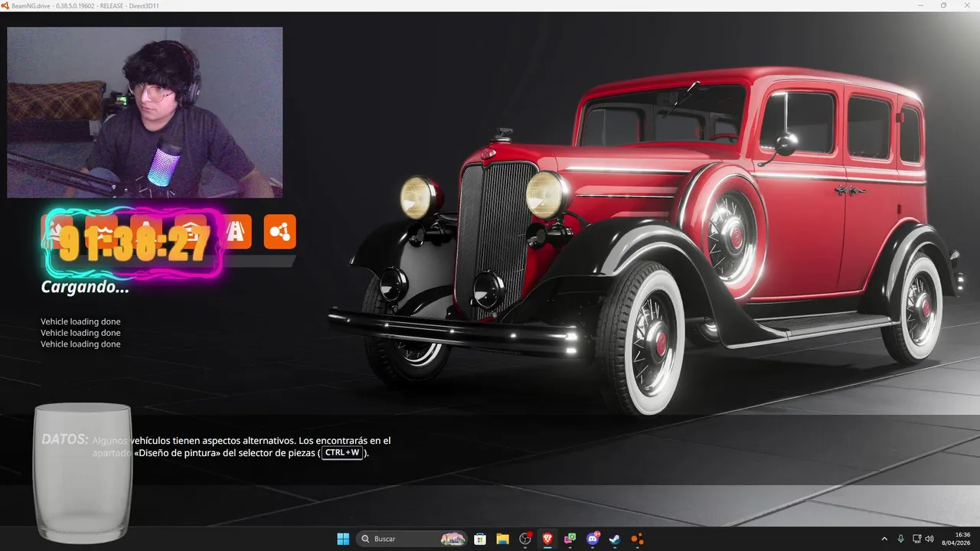The image size is (980, 551).
Task: Open the pink-green chat app in the taskbar
Action: (x=570, y=539)
